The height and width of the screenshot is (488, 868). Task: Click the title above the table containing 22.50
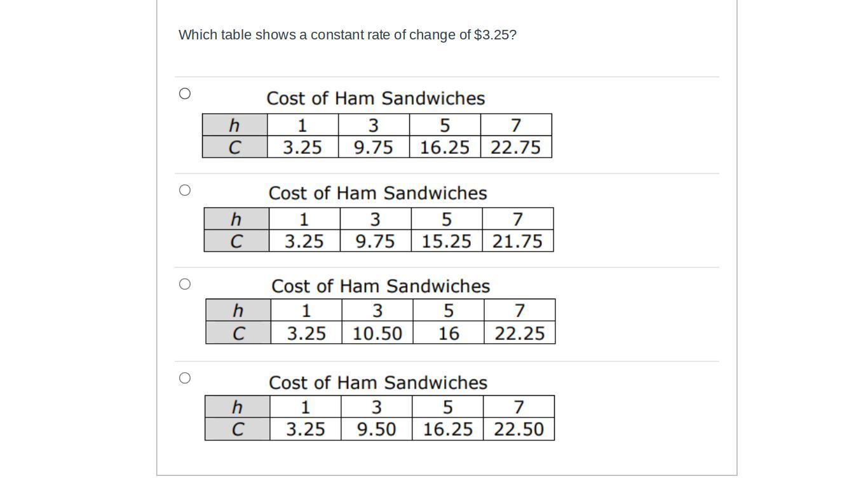pyautogui.click(x=378, y=383)
